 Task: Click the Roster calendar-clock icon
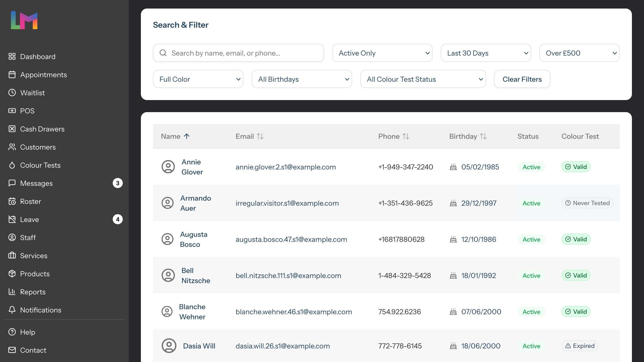click(x=12, y=201)
